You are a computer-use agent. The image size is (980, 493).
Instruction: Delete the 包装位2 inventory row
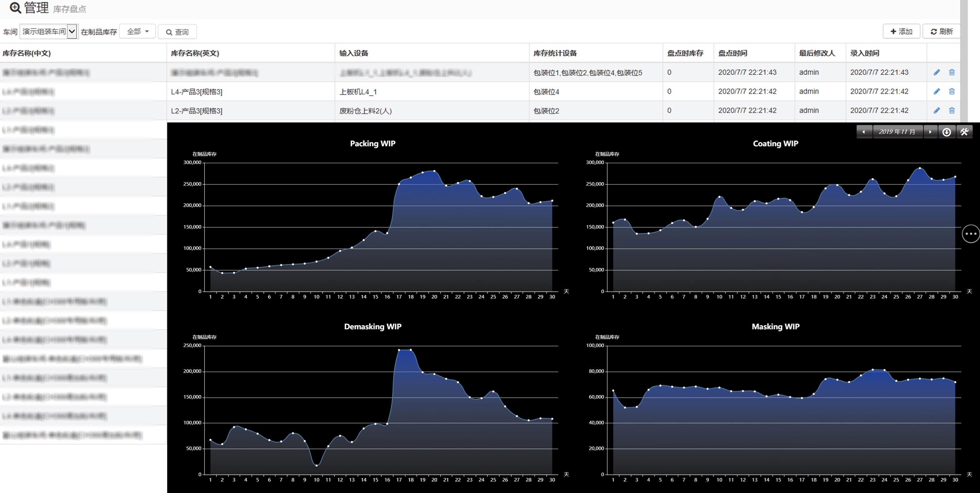pos(952,110)
